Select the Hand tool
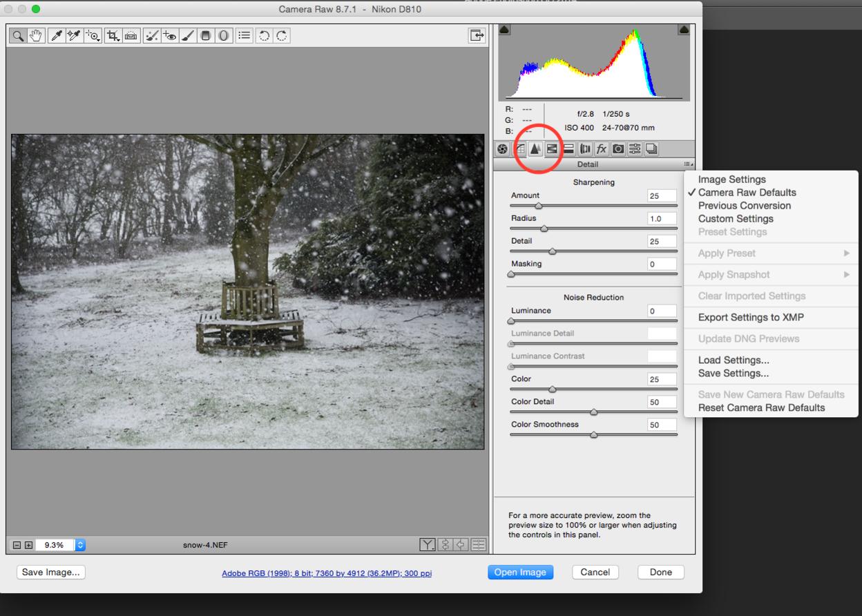Viewport: 862px width, 616px height. pos(37,36)
